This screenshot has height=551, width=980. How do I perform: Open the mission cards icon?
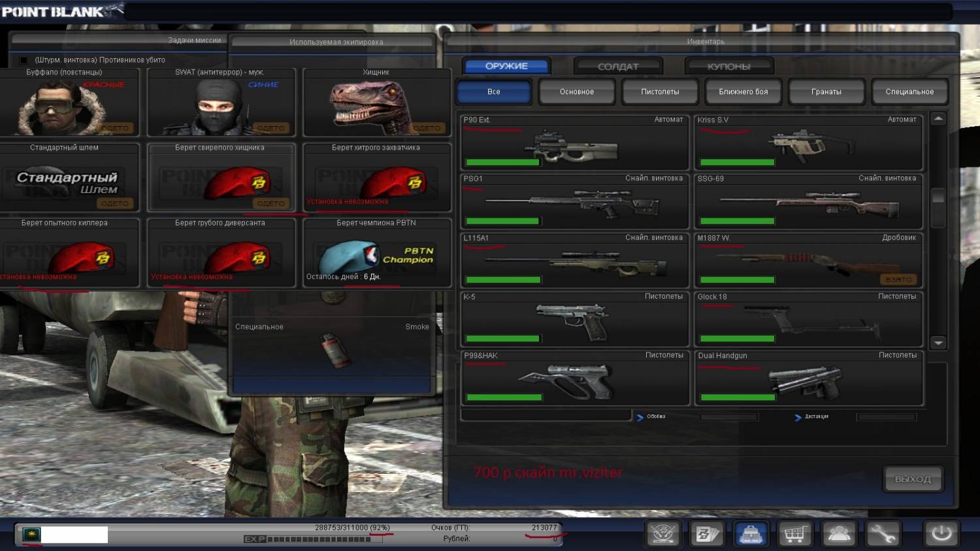pyautogui.click(x=707, y=534)
